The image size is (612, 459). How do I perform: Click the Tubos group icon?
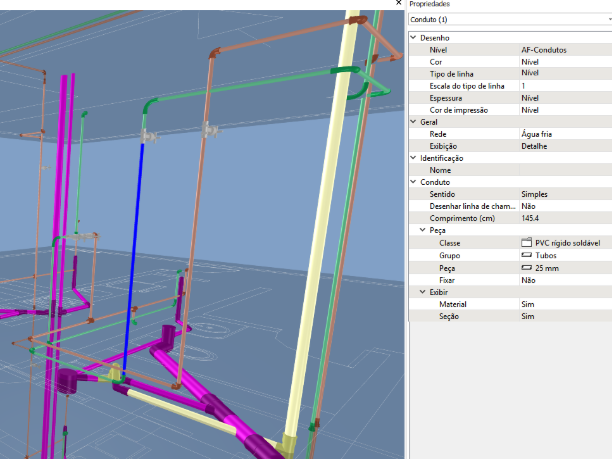pos(527,256)
